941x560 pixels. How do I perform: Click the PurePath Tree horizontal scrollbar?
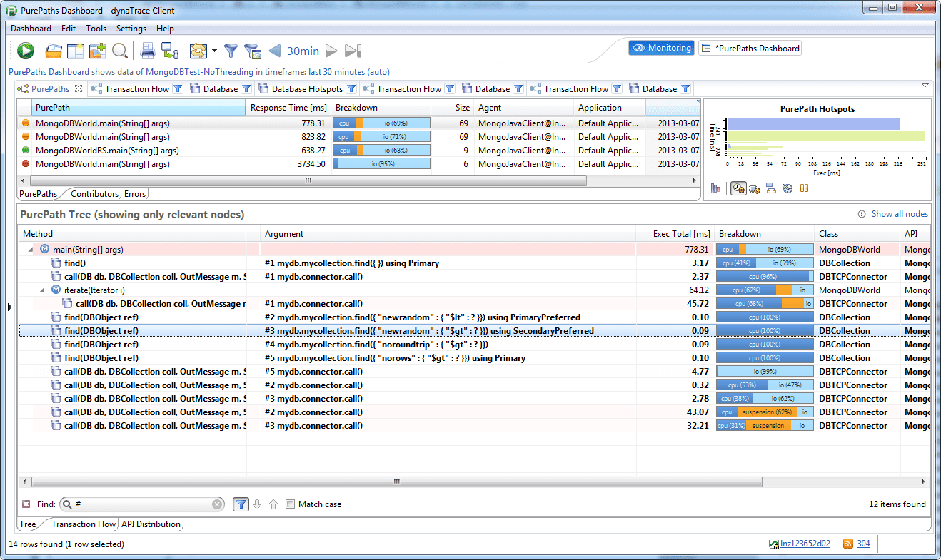[x=396, y=482]
